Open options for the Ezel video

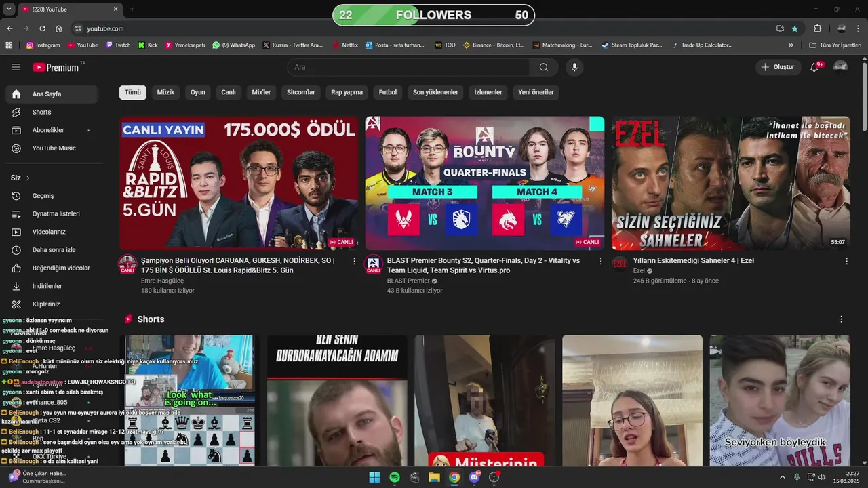846,261
